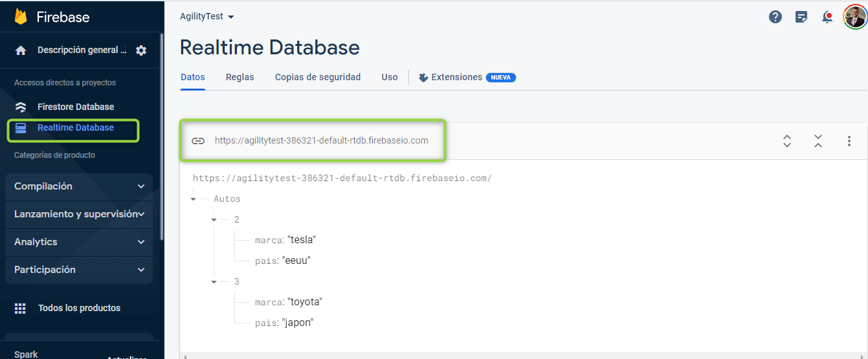Open the notifications bell

827,17
